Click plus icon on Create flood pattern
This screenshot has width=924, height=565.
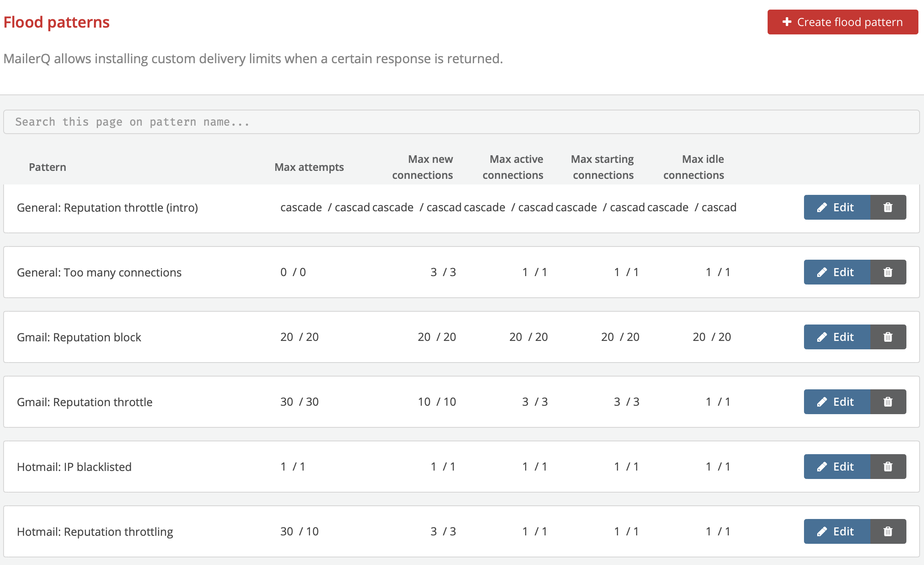tap(787, 22)
